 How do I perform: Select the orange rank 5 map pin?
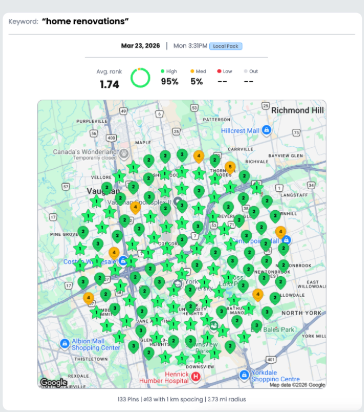pyautogui.click(x=230, y=168)
